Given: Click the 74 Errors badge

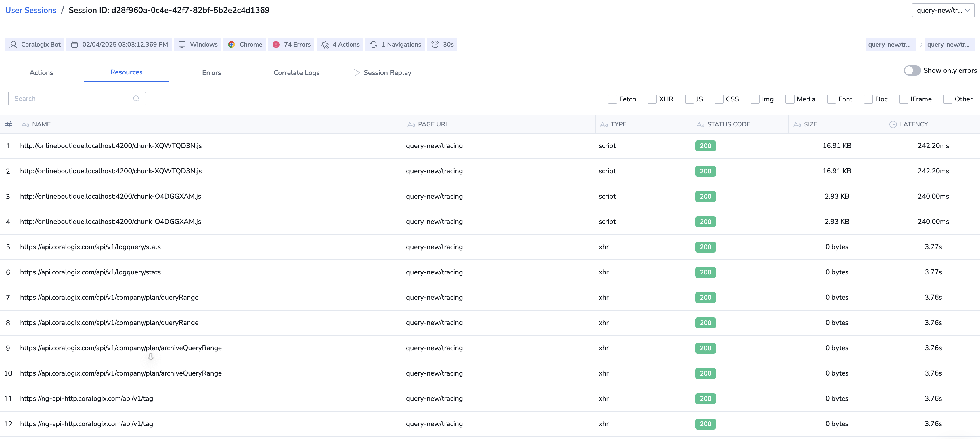Looking at the screenshot, I should (x=291, y=45).
